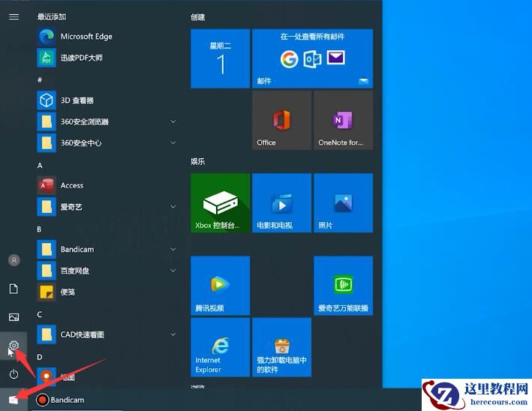The image size is (532, 411).
Task: Open the 强力卸载电脑中的软件 tile
Action: coord(281,347)
